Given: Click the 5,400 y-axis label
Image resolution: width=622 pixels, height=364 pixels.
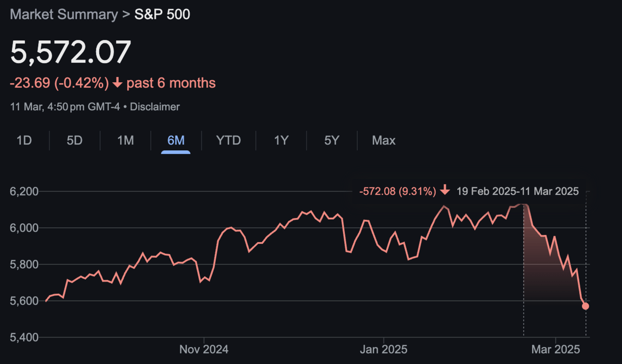Looking at the screenshot, I should click(x=24, y=338).
